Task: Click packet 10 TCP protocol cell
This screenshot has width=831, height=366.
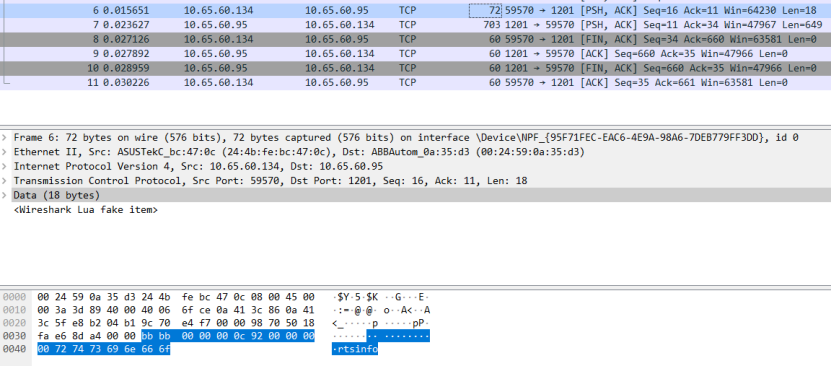Action: 407,68
